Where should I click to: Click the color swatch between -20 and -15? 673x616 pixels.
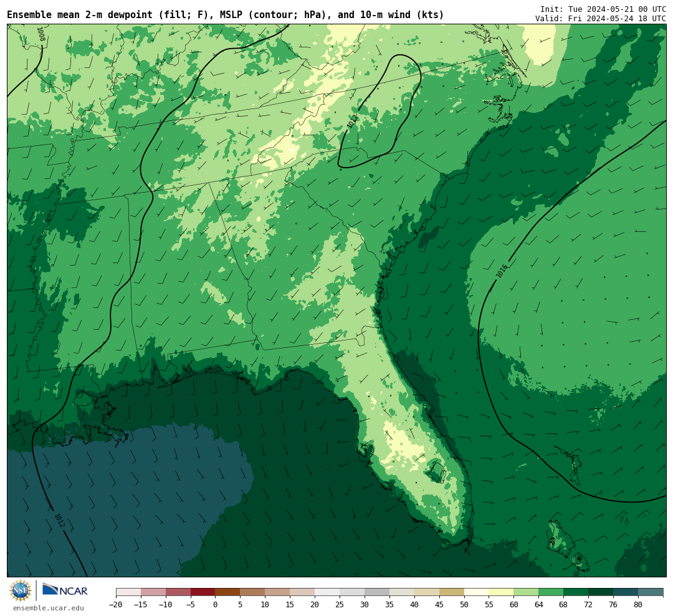[128, 592]
